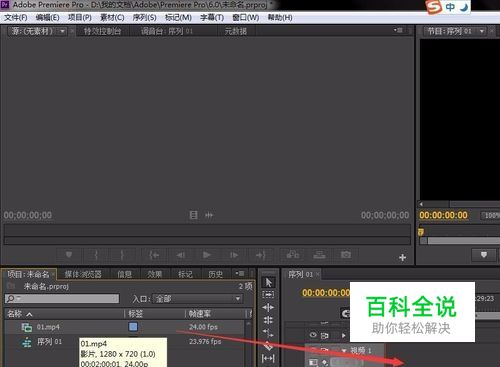Open the 入口 全部 dropdown
The image size is (500, 367).
[198, 299]
